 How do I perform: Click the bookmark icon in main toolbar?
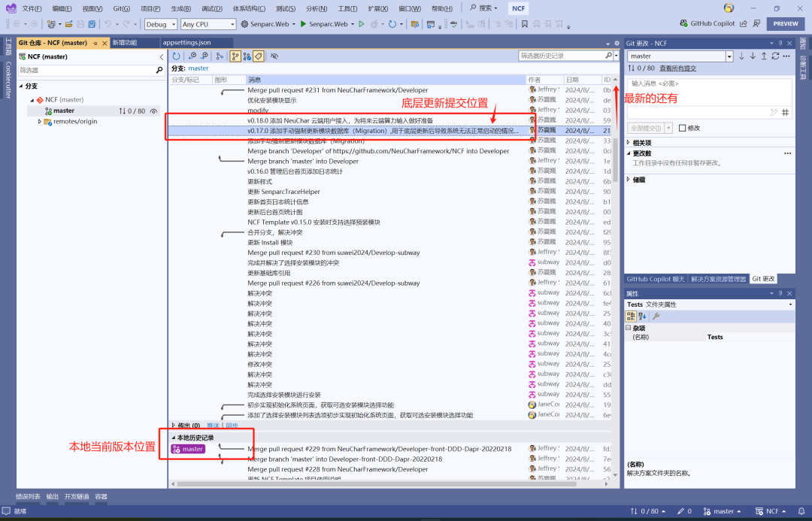pos(525,24)
